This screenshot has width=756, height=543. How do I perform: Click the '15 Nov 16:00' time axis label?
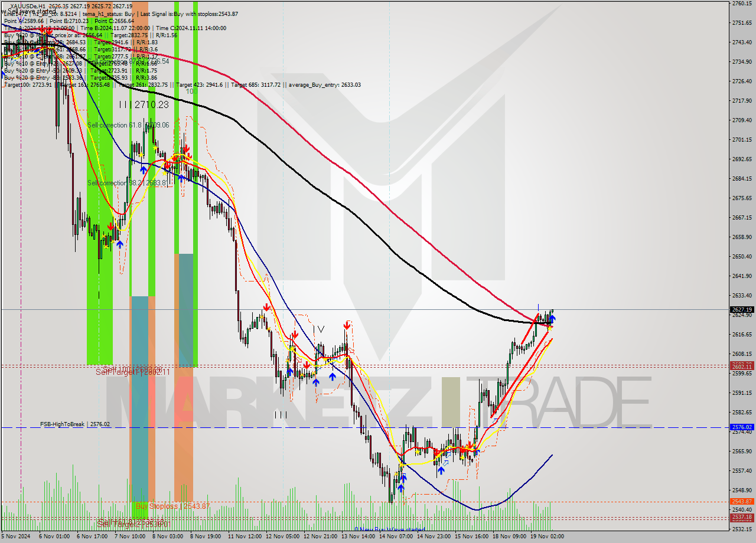pos(471,537)
